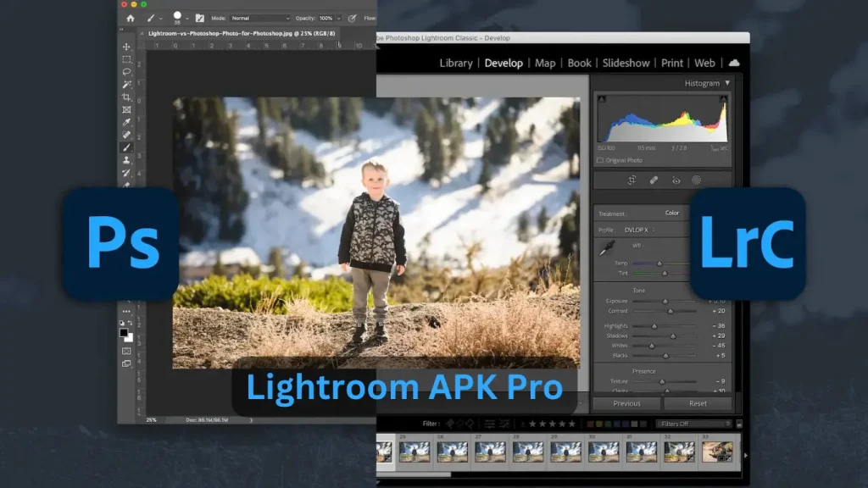Toggle the flagged photos filter
868x488 pixels.
(450, 424)
